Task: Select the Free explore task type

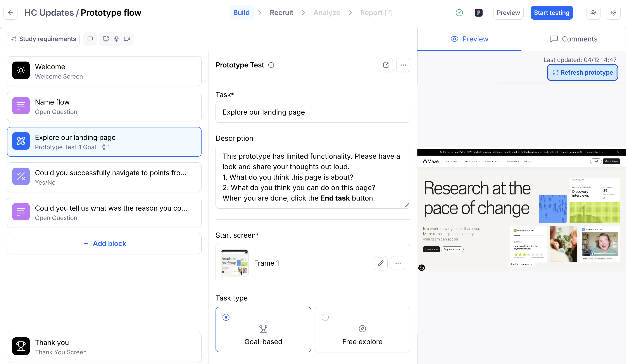Action: click(362, 330)
